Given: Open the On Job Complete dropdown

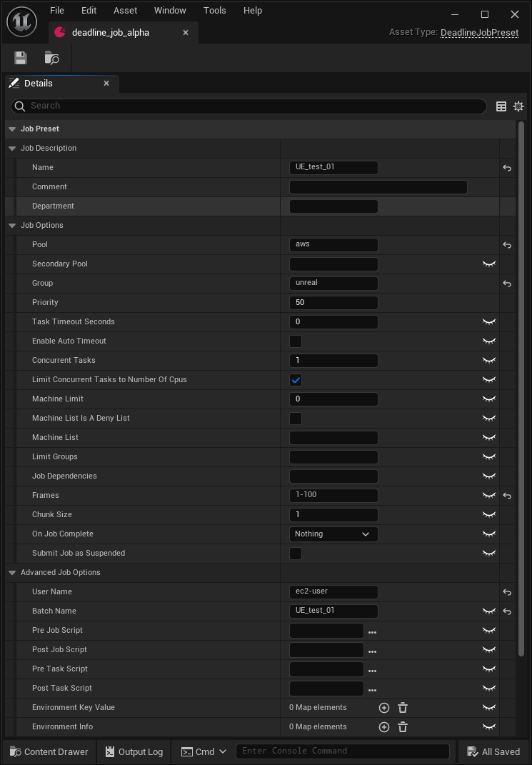Looking at the screenshot, I should coord(333,534).
